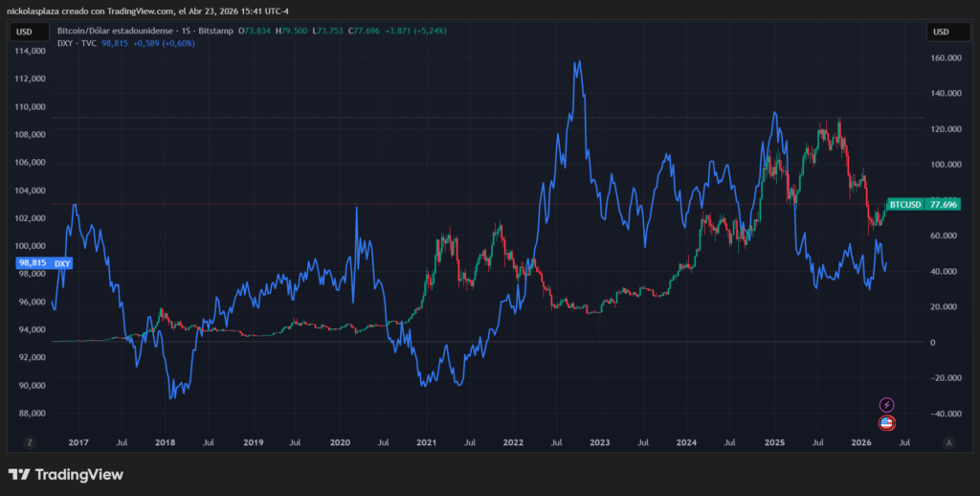Click the -20.000 right axis label
Viewport: 980px width, 496px height.
click(947, 378)
